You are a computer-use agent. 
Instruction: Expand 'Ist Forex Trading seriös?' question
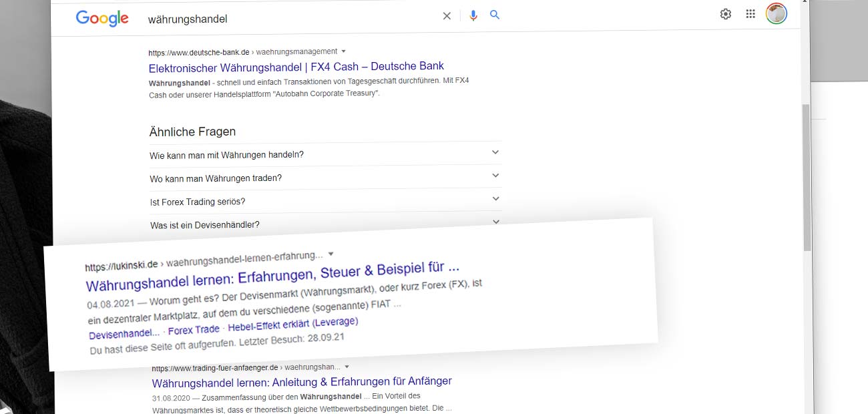tap(325, 201)
